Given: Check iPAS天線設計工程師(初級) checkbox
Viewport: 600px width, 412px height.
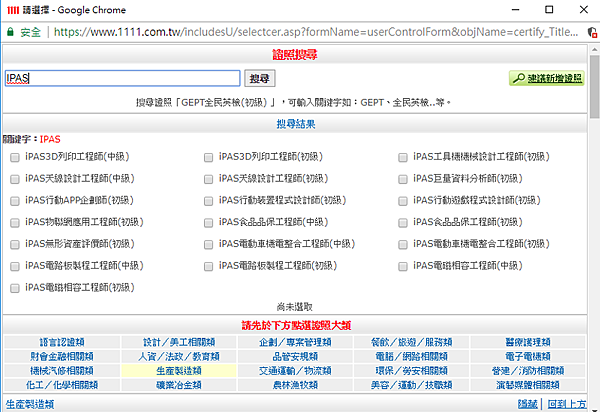Looking at the screenshot, I should [x=209, y=179].
